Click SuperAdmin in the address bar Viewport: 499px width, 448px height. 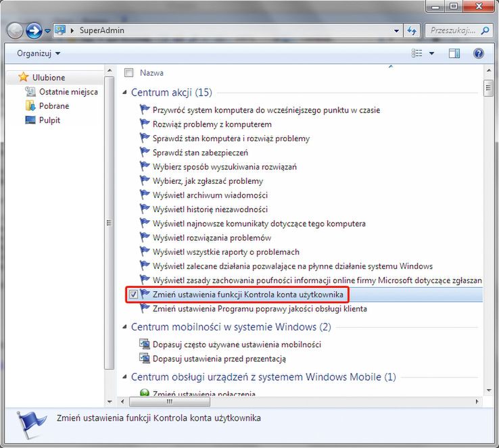[102, 30]
